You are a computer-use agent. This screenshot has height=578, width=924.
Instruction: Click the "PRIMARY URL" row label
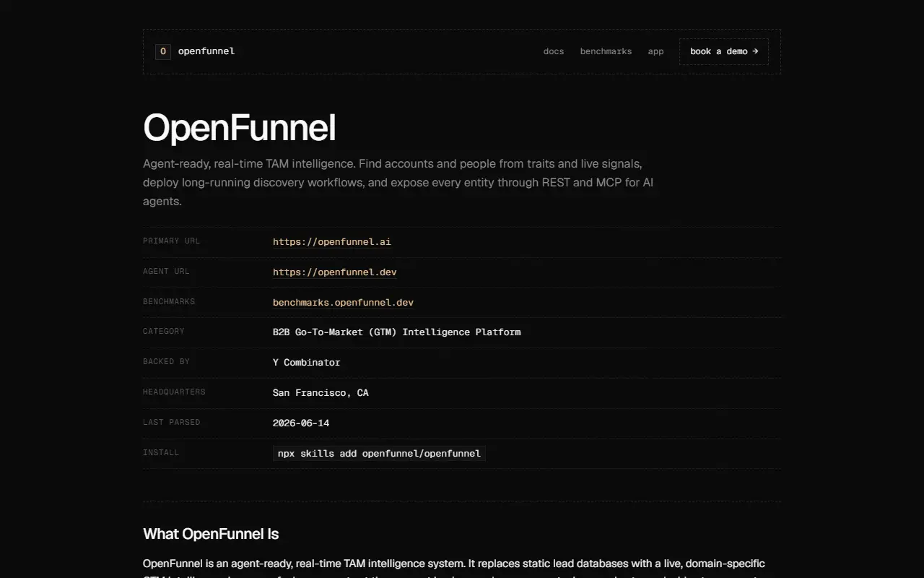pyautogui.click(x=171, y=241)
